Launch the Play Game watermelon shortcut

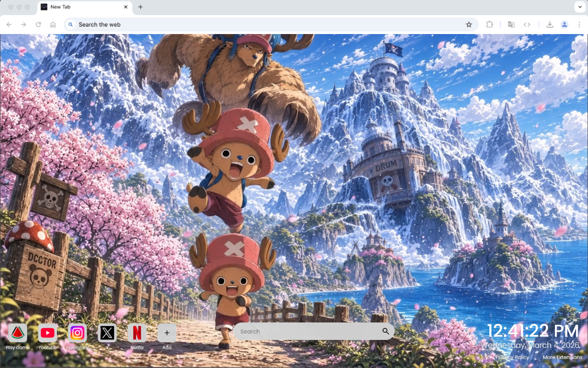pyautogui.click(x=17, y=333)
